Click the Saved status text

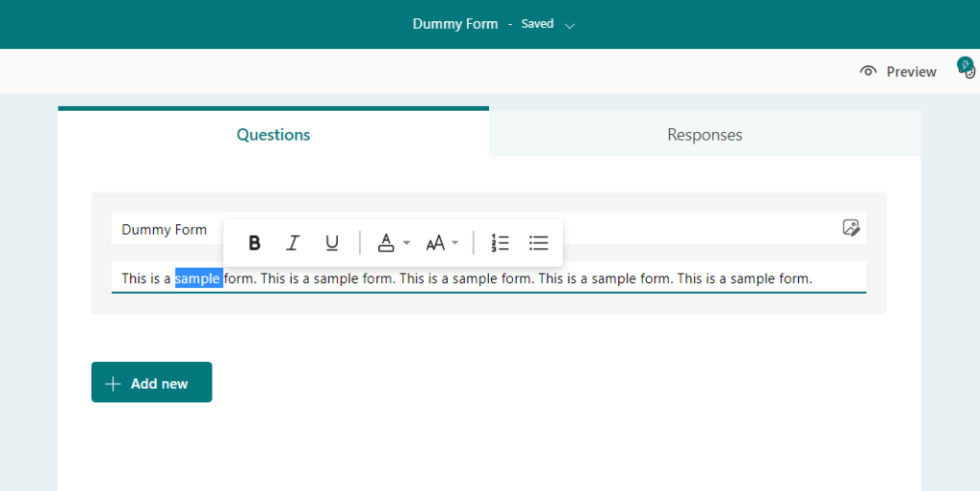537,24
